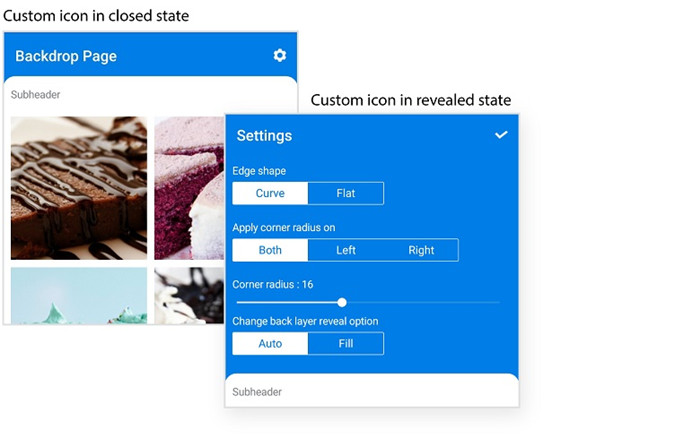Click the checkmark icon in Settings header

pos(501,135)
